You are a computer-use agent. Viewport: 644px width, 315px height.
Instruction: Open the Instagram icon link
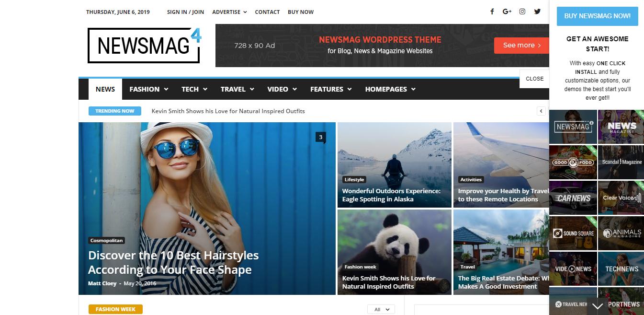point(522,12)
